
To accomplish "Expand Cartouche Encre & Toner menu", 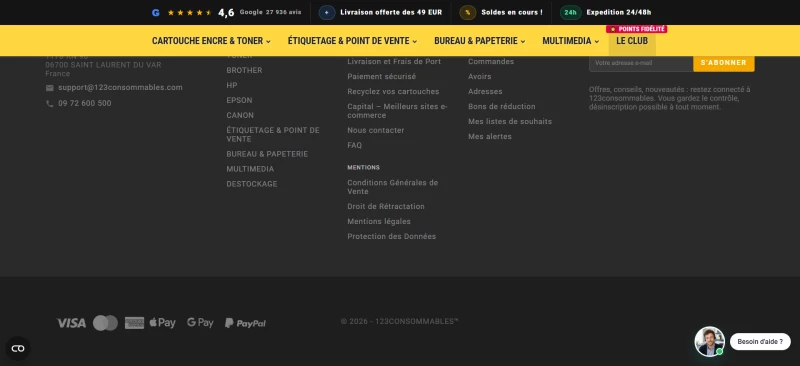I will [211, 41].
